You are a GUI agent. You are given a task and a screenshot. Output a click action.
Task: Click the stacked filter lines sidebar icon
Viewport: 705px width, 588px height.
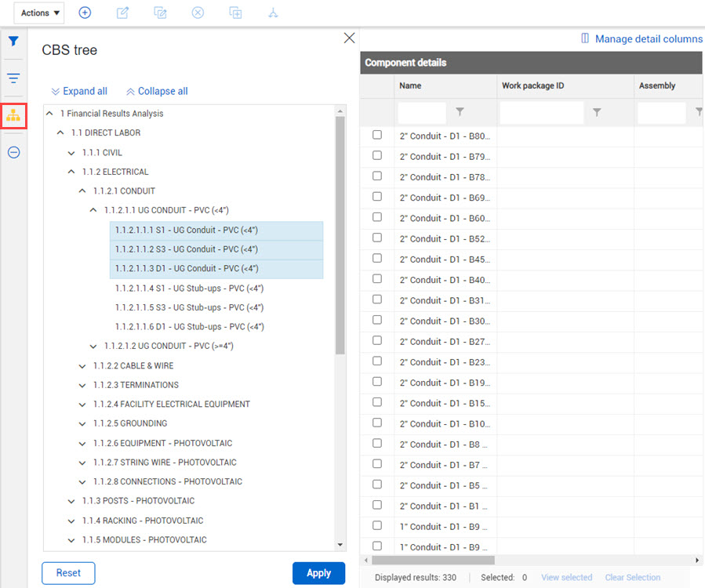point(13,78)
